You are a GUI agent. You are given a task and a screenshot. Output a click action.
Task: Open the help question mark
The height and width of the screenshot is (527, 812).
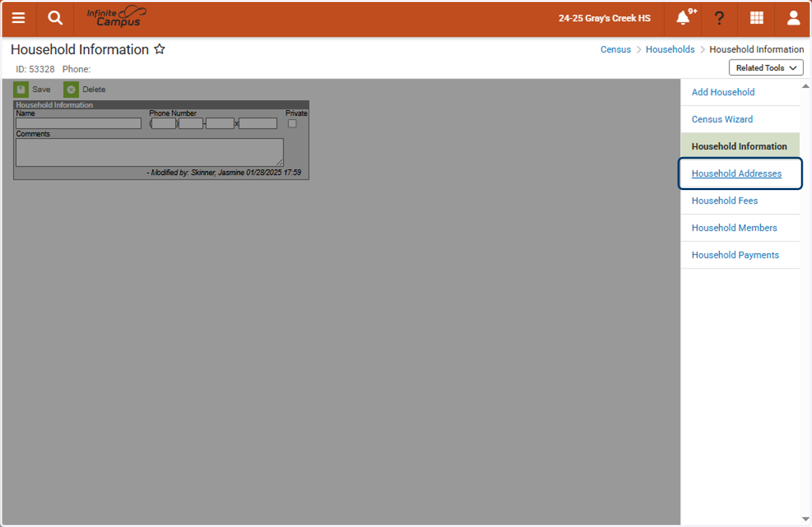click(x=719, y=18)
